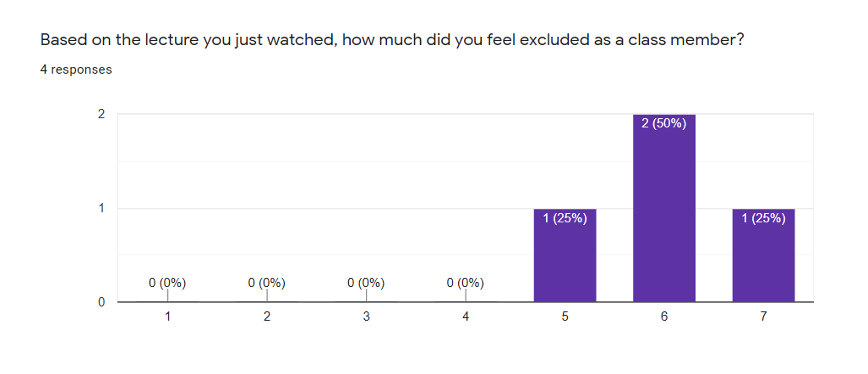
Task: Click the '0 (0%)' label above rating 2
Action: coord(267,283)
